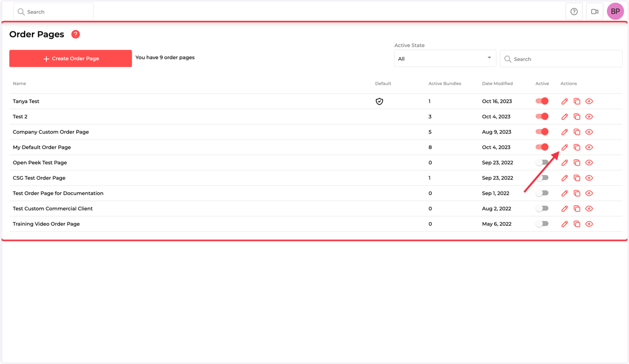629x364 pixels.
Task: Edit the Tanya Test order page
Action: (565, 102)
